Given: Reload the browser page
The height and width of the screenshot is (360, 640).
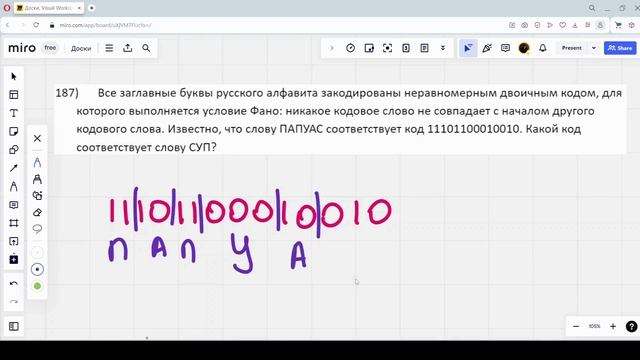Looking at the screenshot, I should tap(36, 25).
